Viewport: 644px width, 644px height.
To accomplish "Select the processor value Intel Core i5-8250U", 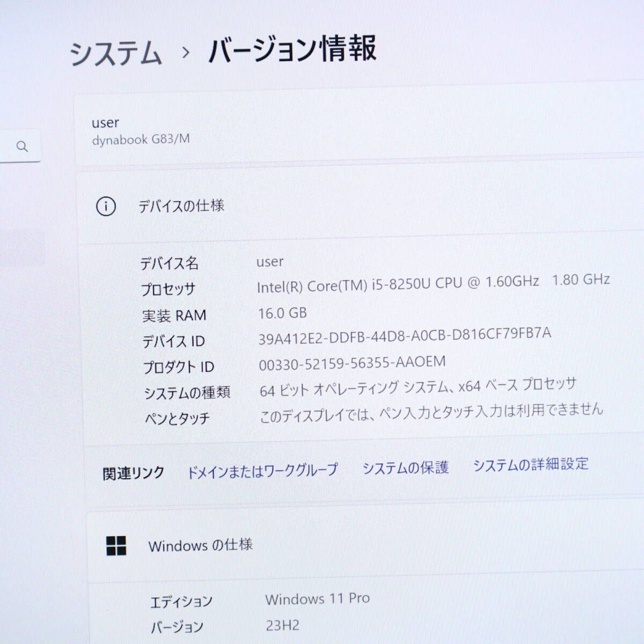I will pyautogui.click(x=433, y=283).
